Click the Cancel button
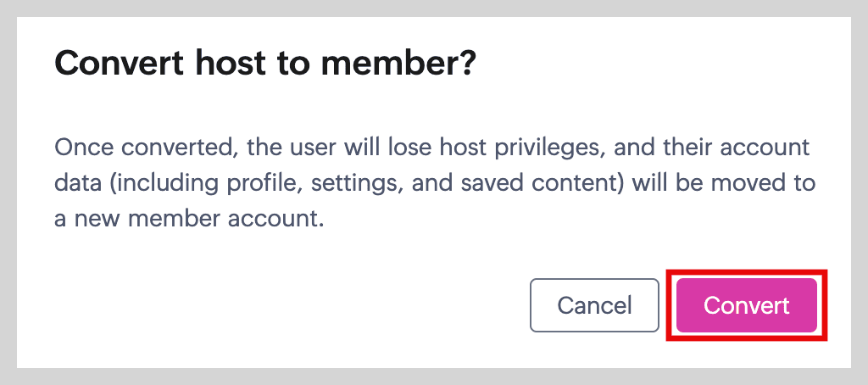This screenshot has width=868, height=385. (x=594, y=305)
